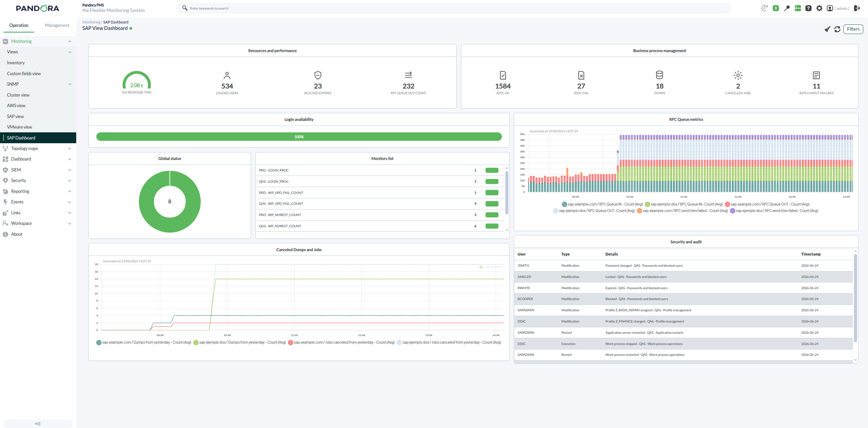Viewport: 868px width, 428px height.
Task: Select the Operation tab
Action: point(19,25)
